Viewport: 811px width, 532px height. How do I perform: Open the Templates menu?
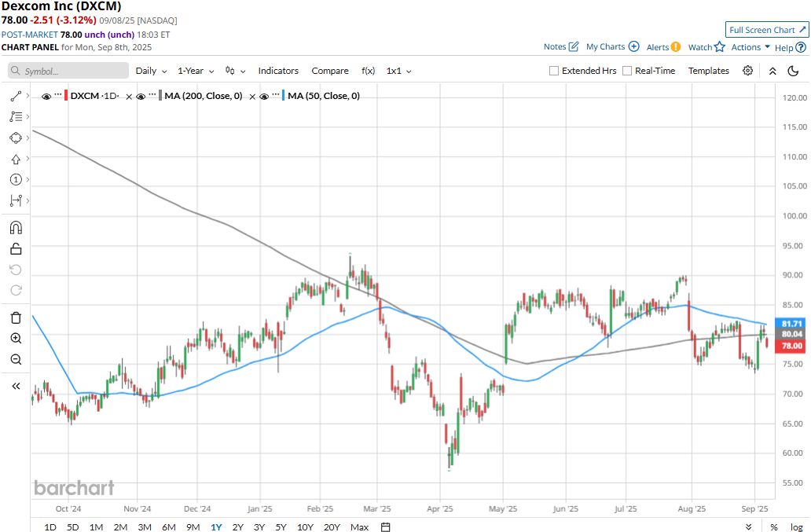(709, 71)
